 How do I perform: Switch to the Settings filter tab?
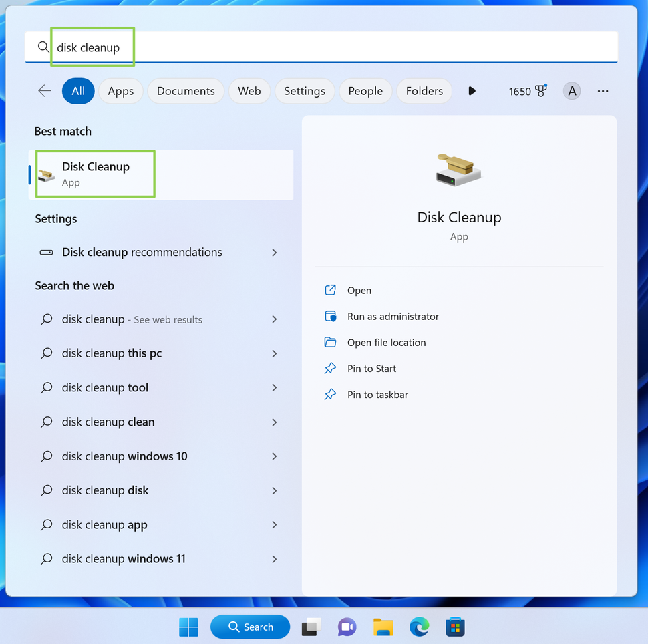pos(305,91)
